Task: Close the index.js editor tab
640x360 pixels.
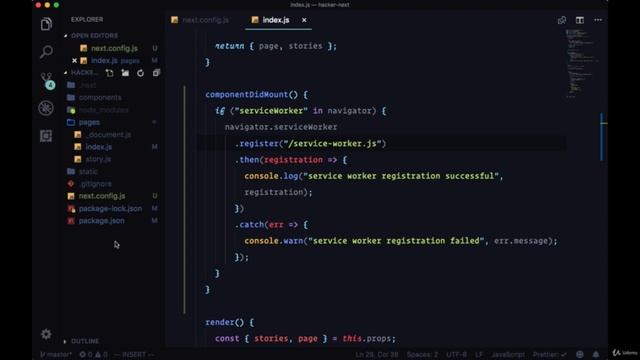Action: [304, 20]
